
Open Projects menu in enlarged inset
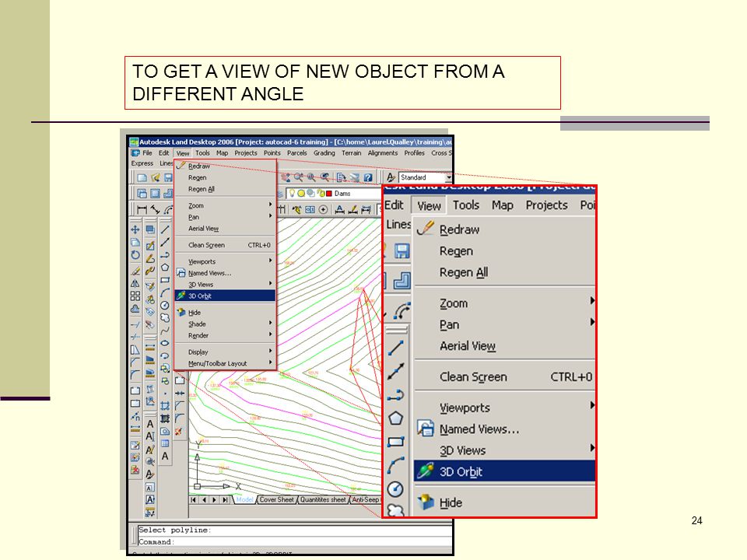click(546, 205)
